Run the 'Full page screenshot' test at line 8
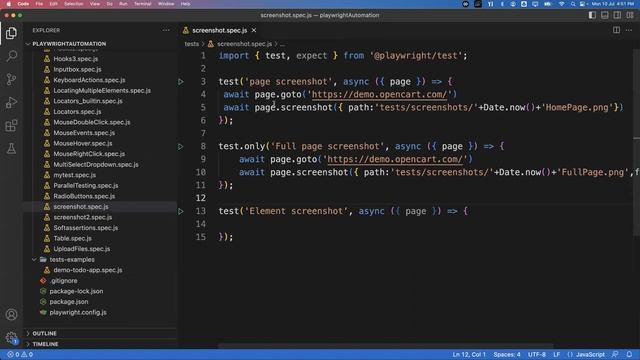The image size is (640, 360). 180,147
